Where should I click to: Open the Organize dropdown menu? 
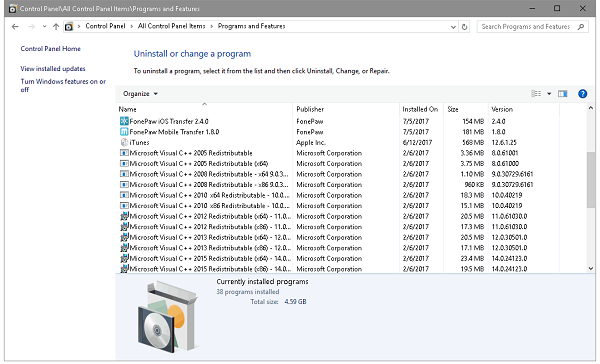tap(140, 94)
